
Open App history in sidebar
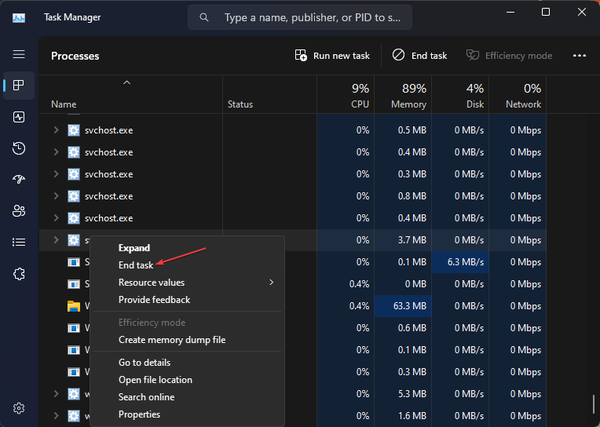point(18,148)
